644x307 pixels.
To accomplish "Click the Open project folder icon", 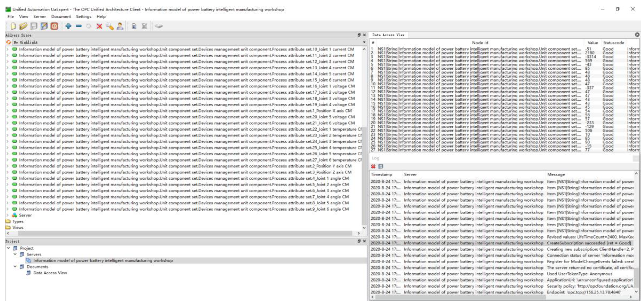I will click(x=23, y=26).
